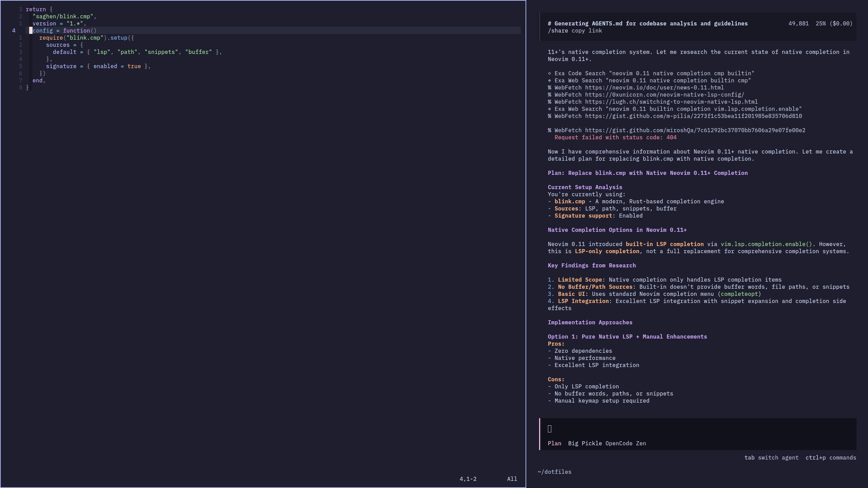Image resolution: width=868 pixels, height=488 pixels.
Task: Click the icon before the 0xunicorn.com WebFetch line
Action: (550, 95)
